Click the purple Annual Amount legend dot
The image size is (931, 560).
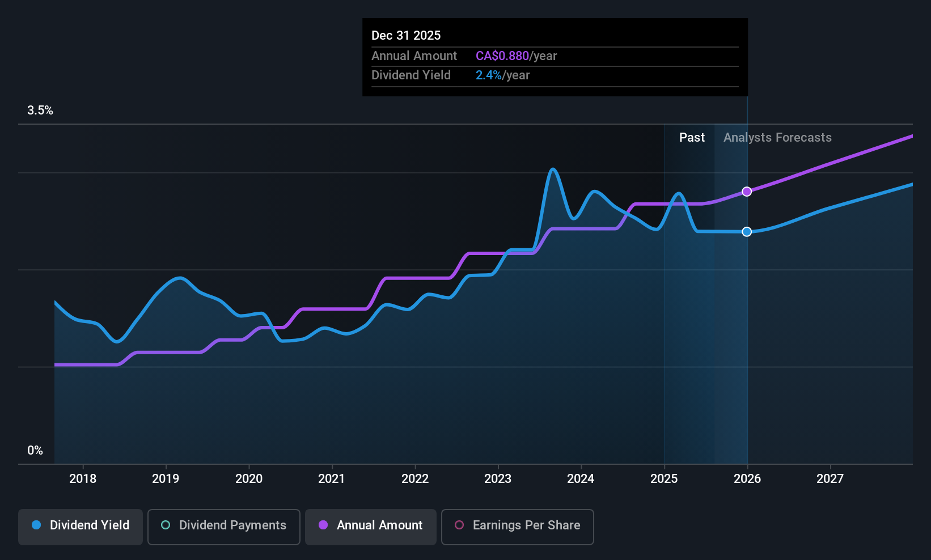(x=323, y=525)
